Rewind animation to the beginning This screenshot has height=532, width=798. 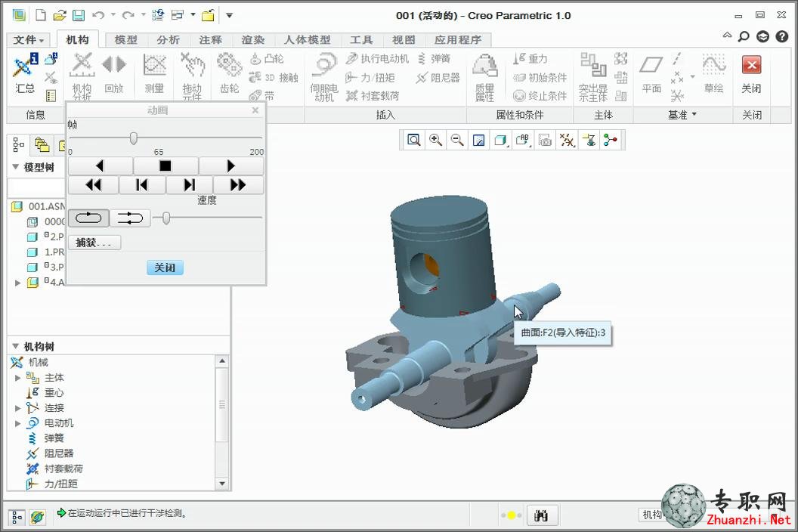93,185
